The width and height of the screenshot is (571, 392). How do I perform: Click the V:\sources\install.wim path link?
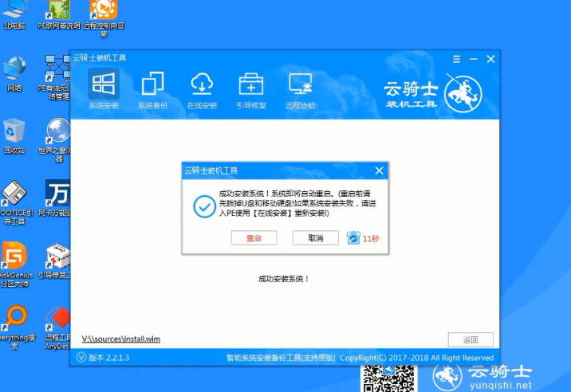[121, 339]
